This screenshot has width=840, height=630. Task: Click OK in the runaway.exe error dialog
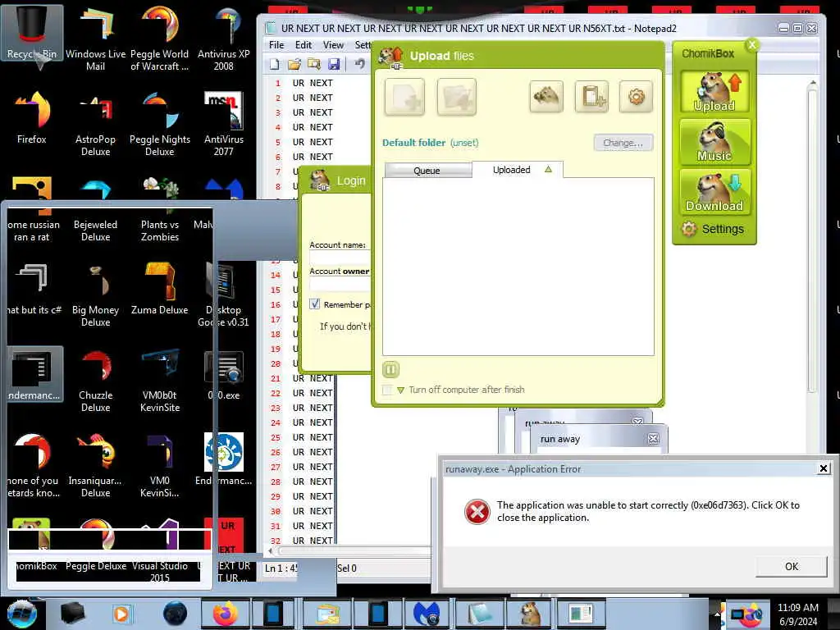[792, 566]
